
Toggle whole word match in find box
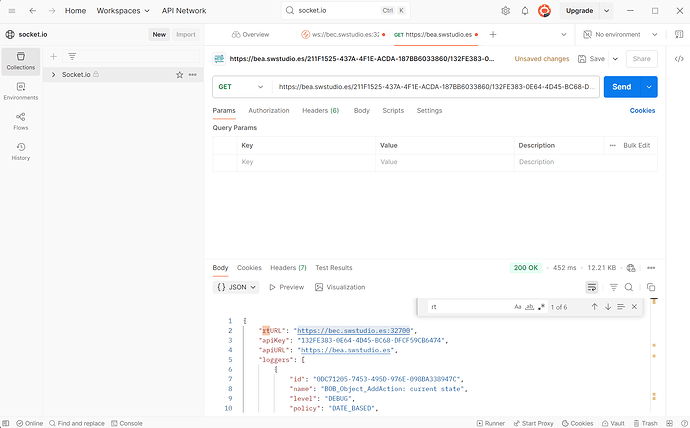point(529,307)
